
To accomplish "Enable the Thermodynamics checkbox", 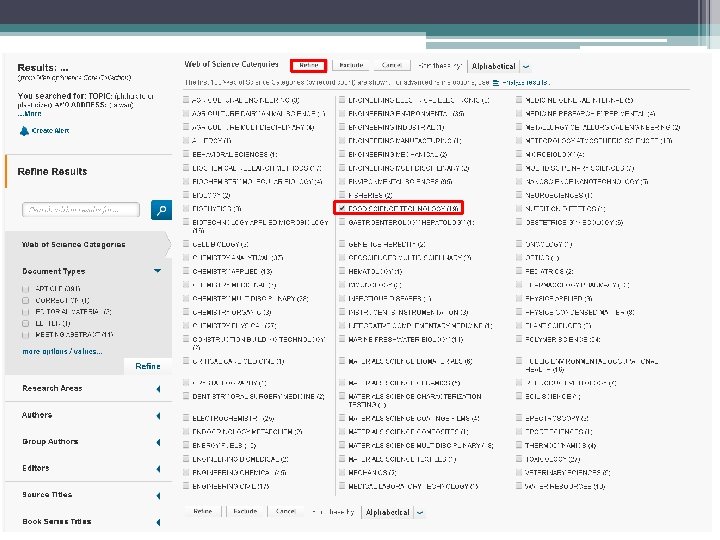I will coord(519,445).
